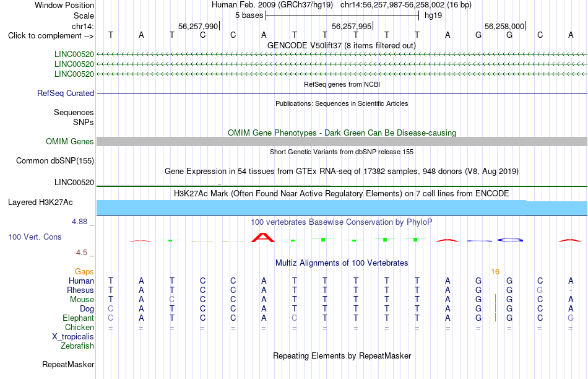Click the Gaps label
588x379 pixels.
pyautogui.click(x=84, y=271)
